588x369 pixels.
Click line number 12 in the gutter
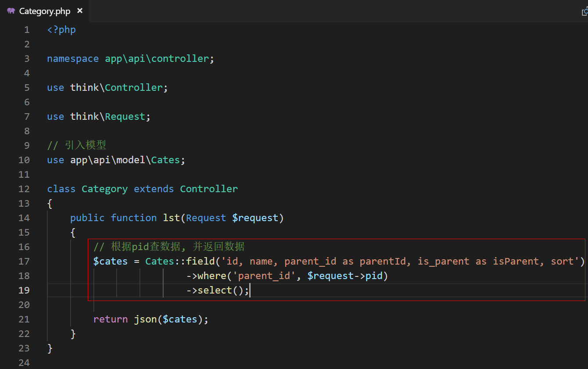point(24,189)
